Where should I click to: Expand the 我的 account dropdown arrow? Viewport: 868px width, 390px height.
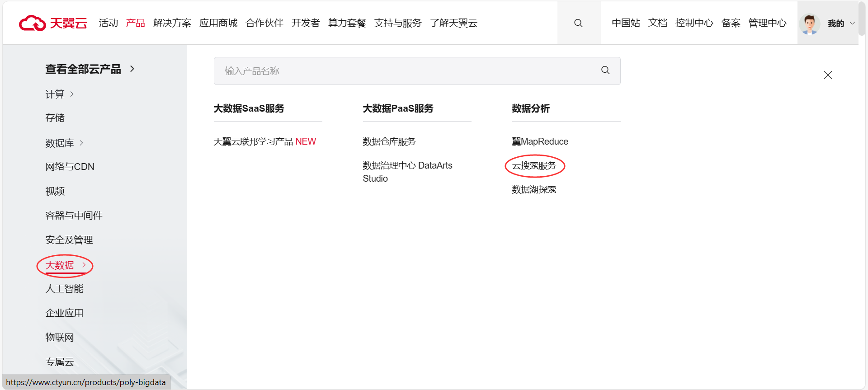(853, 23)
